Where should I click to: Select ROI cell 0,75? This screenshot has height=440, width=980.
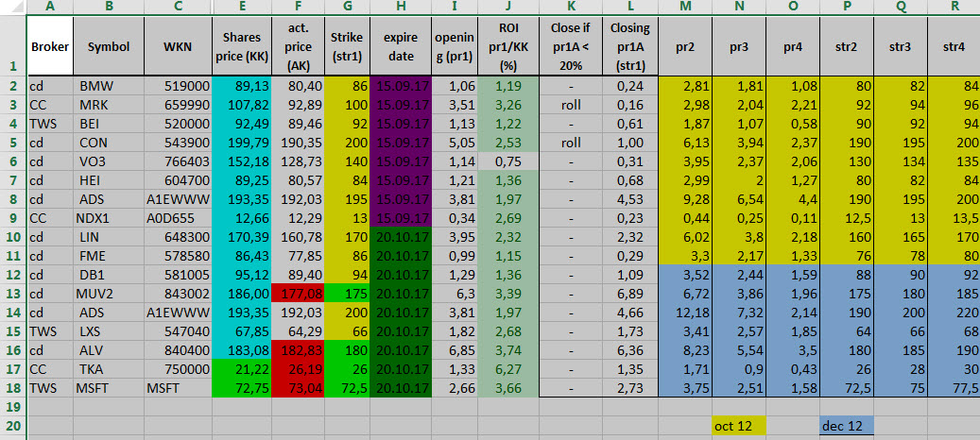pos(508,161)
